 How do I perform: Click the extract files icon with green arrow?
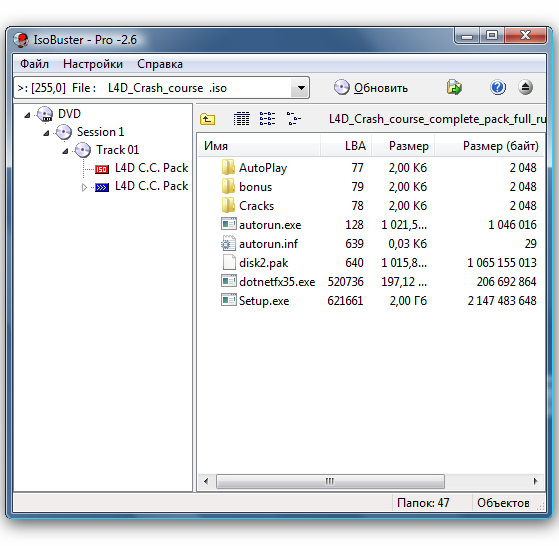pyautogui.click(x=454, y=87)
